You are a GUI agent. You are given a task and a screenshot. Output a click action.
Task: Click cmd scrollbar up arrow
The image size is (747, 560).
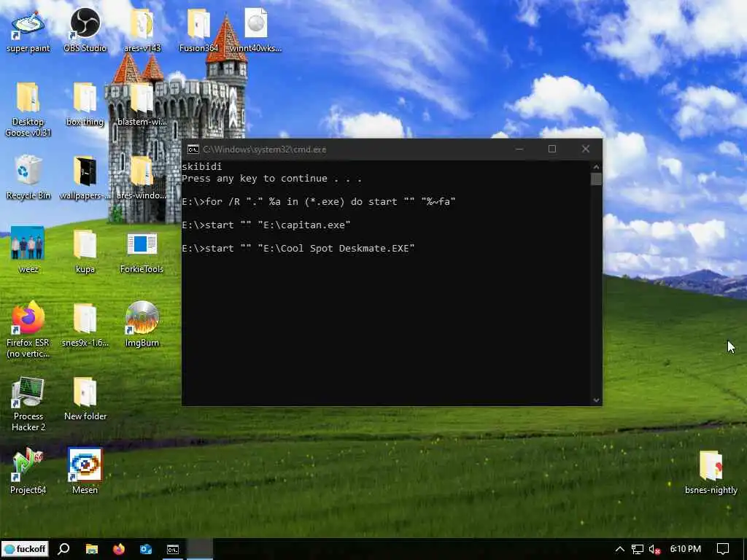pos(596,167)
